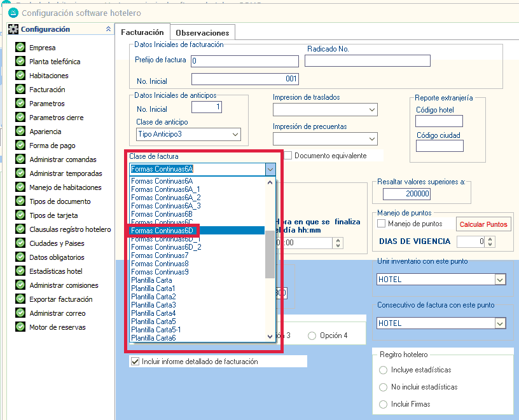This screenshot has height=420, width=519.
Task: Click the check icon beside Administrar correo
Action: pos(20,313)
